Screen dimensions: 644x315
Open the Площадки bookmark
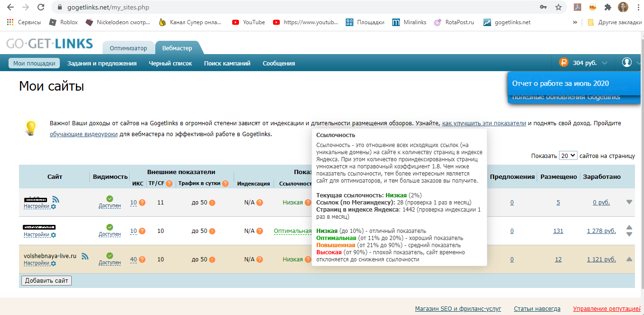click(x=365, y=22)
